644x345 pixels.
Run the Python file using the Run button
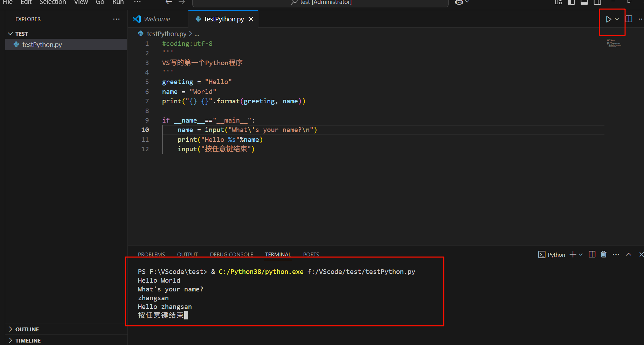click(x=608, y=19)
